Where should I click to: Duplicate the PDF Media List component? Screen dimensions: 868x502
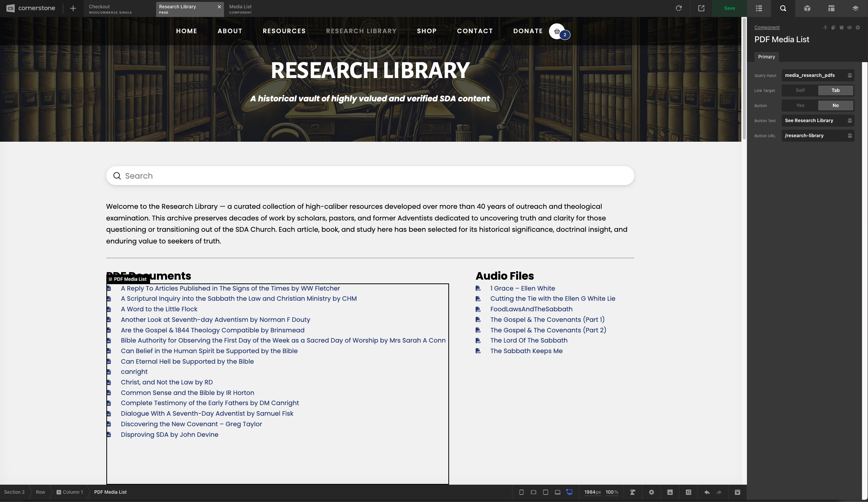click(x=833, y=28)
